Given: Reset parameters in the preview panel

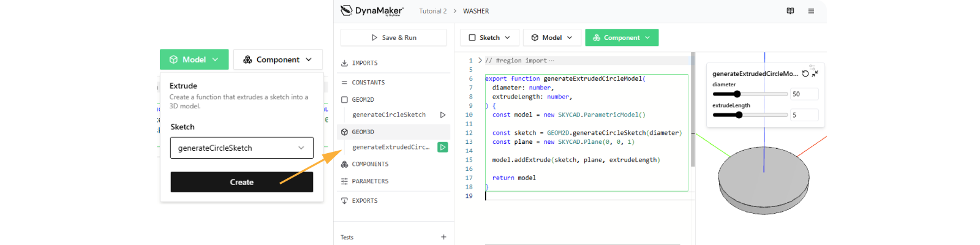Looking at the screenshot, I should point(805,73).
